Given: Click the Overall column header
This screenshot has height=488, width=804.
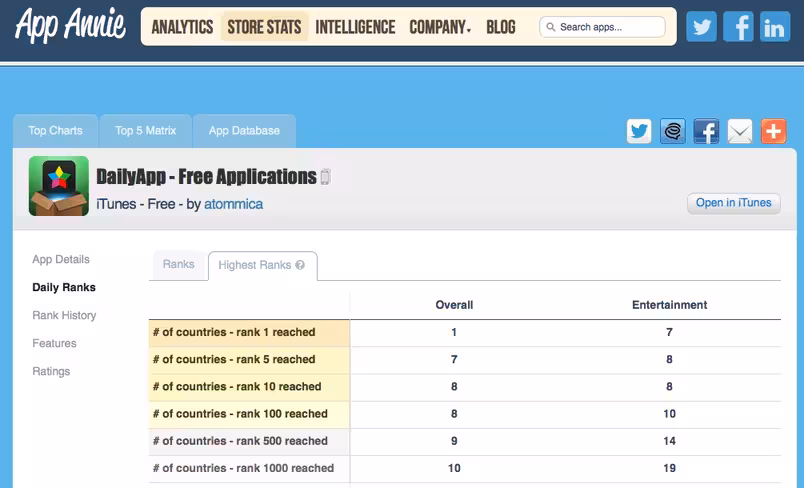Looking at the screenshot, I should 454,305.
